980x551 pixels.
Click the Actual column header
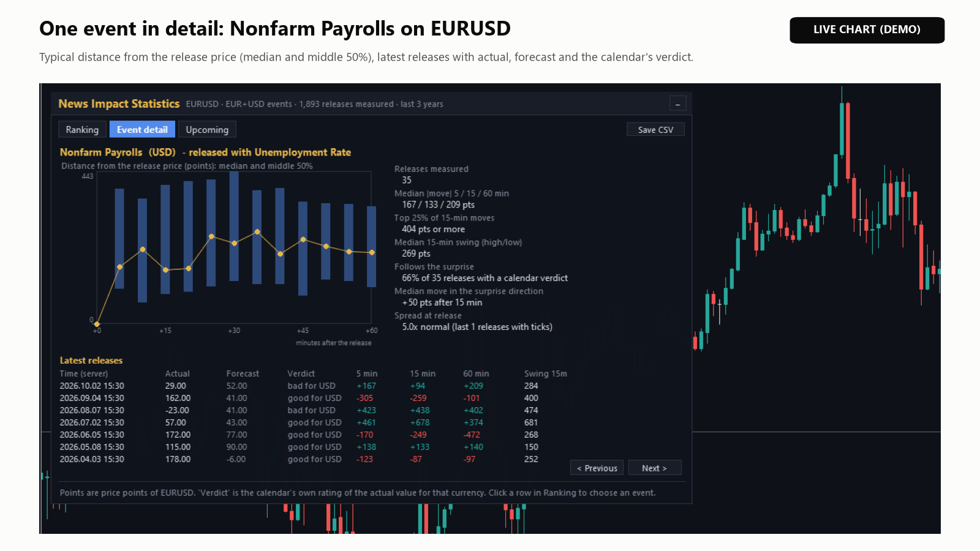click(x=177, y=374)
